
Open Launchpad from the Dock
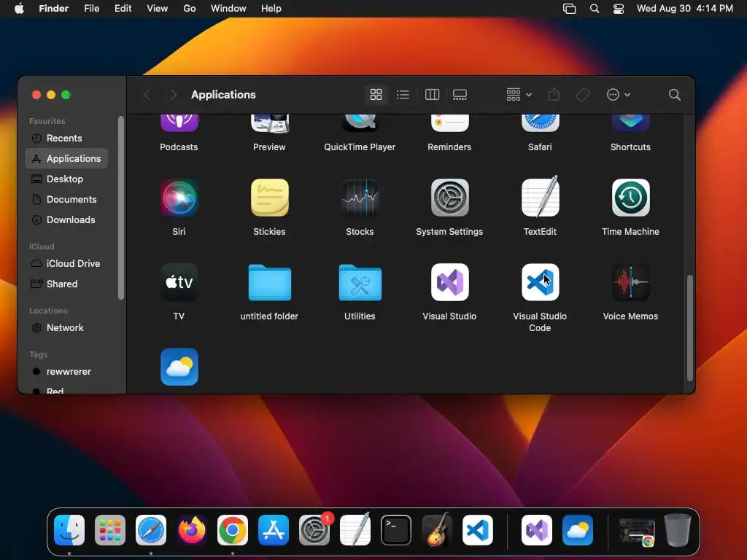point(110,530)
